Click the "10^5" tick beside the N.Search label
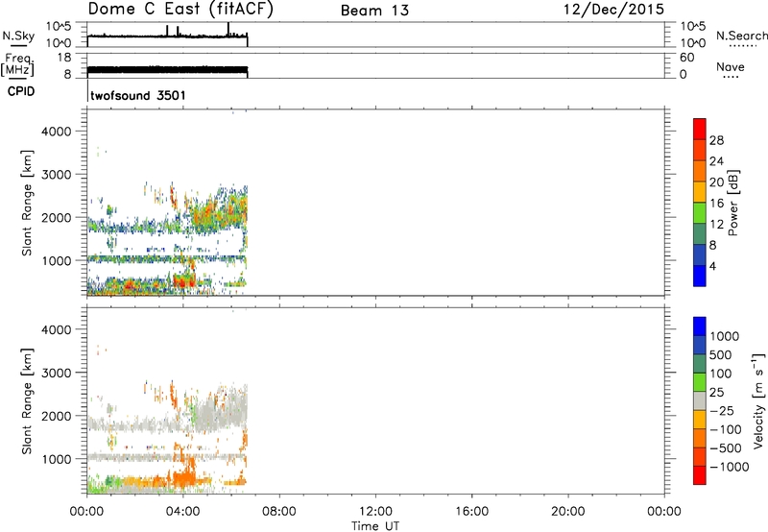768x532 pixels. [x=692, y=27]
